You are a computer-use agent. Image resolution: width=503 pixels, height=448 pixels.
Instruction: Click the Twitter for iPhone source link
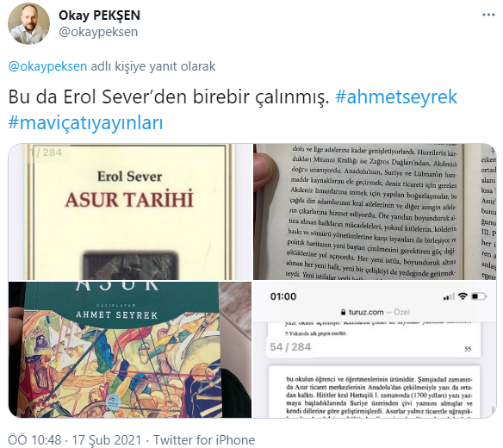pyautogui.click(x=204, y=439)
